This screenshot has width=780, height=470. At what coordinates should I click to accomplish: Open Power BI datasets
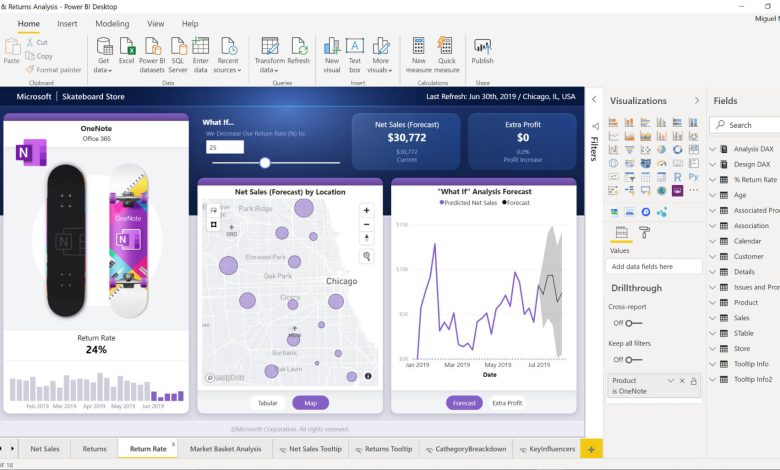[x=152, y=55]
